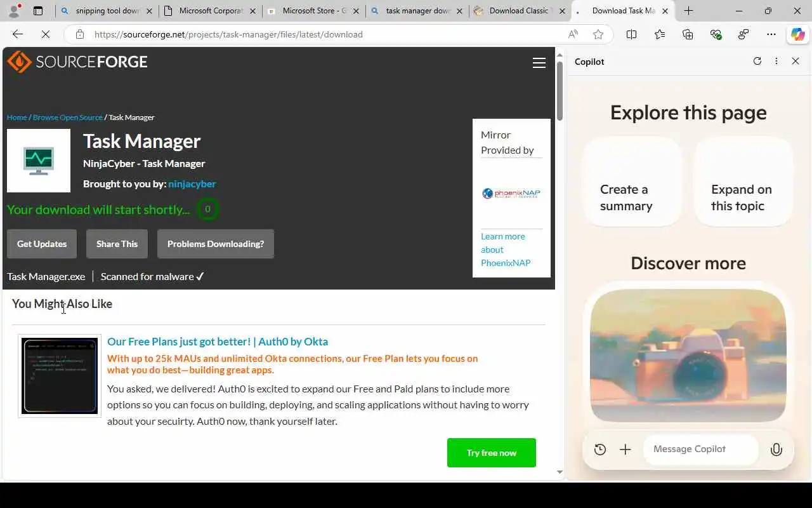The width and height of the screenshot is (812, 508).
Task: Click the scrollbar down arrow
Action: (x=560, y=472)
